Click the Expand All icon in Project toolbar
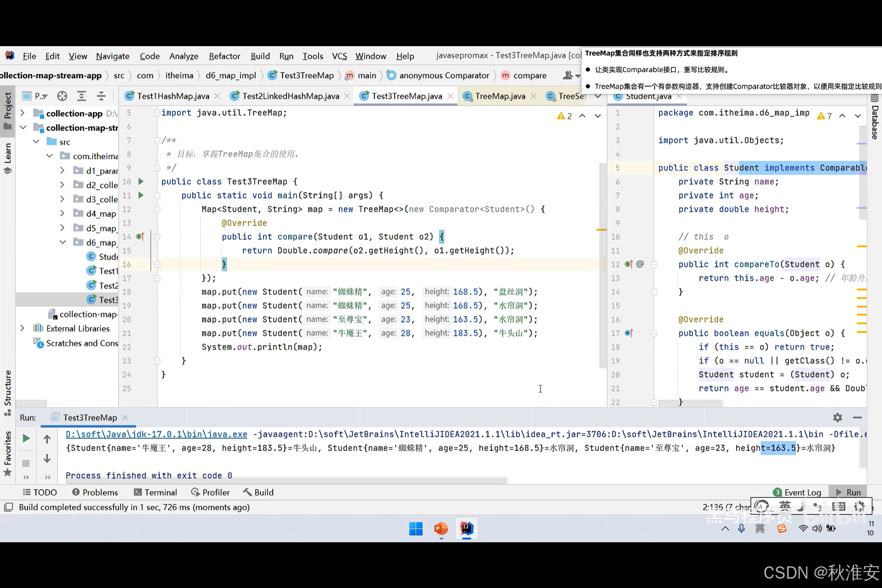The image size is (882, 588). (82, 96)
